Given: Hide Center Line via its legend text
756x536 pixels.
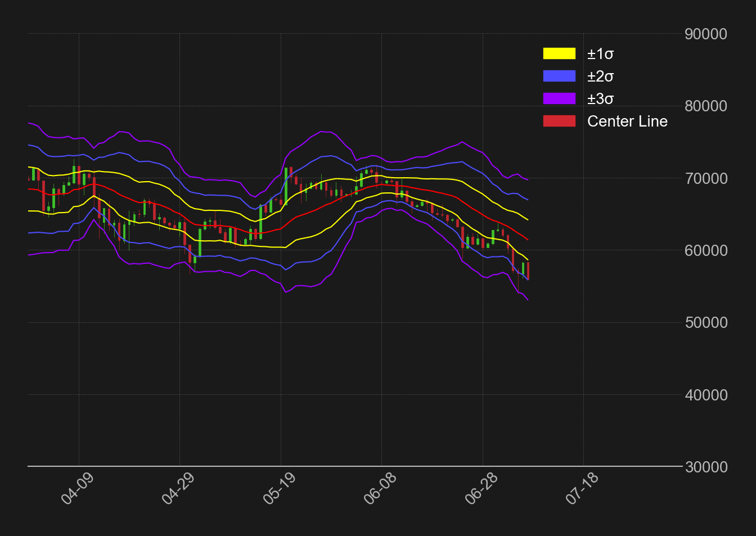Looking at the screenshot, I should pos(627,121).
